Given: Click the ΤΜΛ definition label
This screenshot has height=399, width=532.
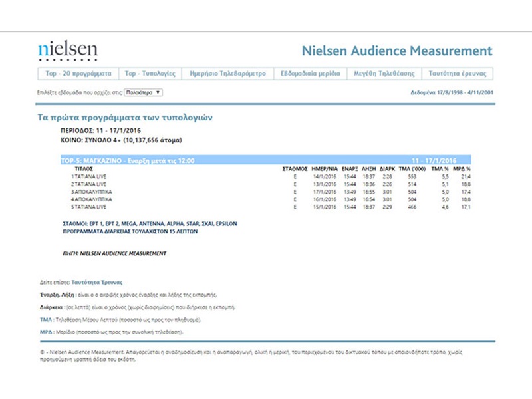Looking at the screenshot, I should (x=45, y=320).
